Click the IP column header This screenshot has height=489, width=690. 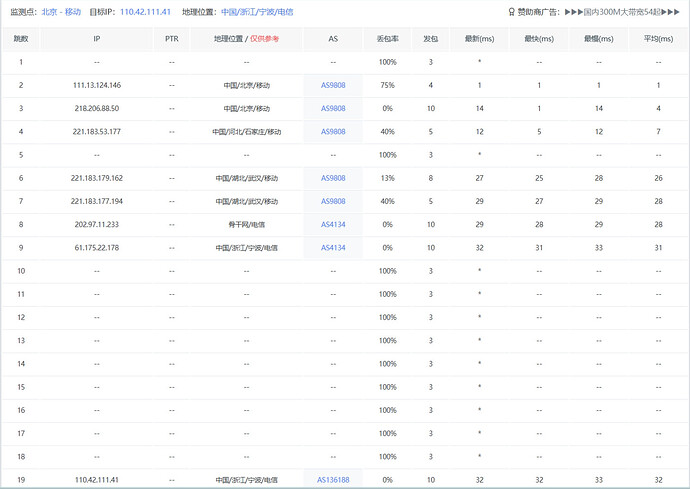click(97, 39)
